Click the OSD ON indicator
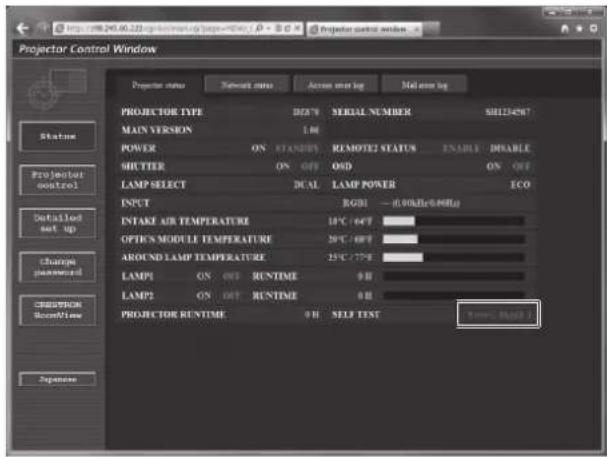 coord(494,166)
